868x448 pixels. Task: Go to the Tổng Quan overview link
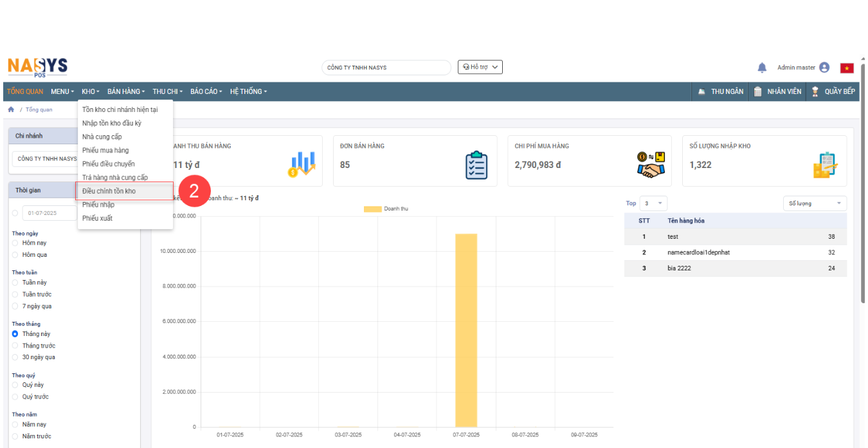tap(25, 91)
